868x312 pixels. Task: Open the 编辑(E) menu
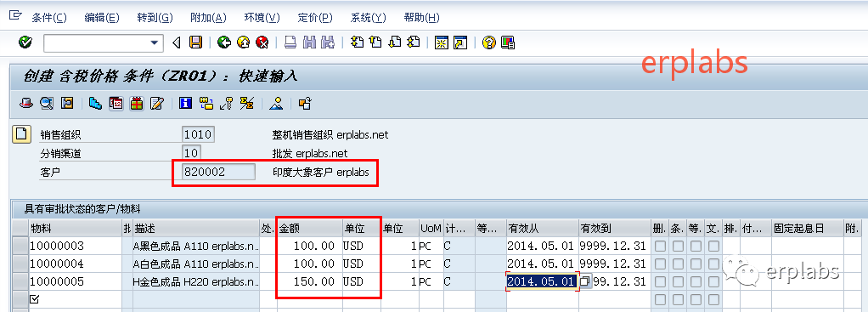pyautogui.click(x=102, y=18)
